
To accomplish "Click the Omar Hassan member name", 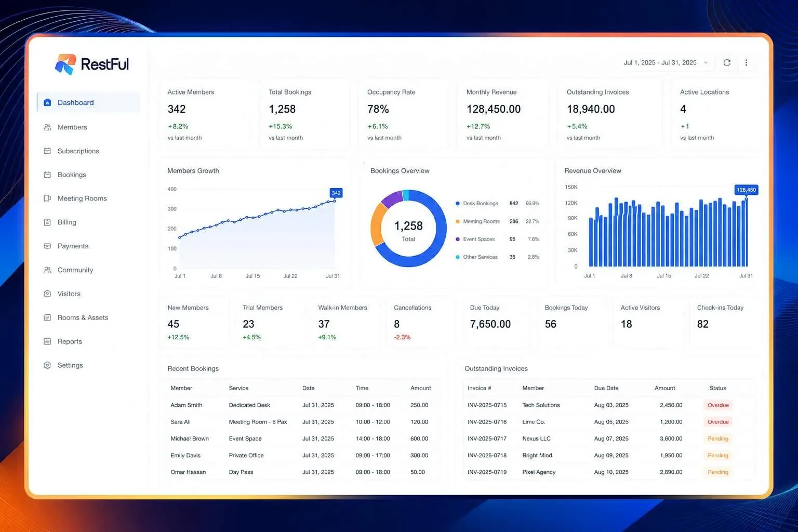I will [188, 472].
